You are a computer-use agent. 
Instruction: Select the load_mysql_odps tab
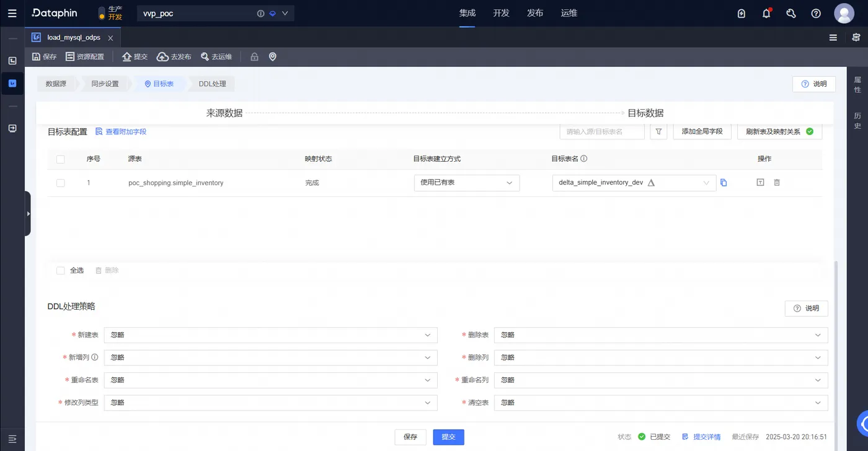[73, 38]
